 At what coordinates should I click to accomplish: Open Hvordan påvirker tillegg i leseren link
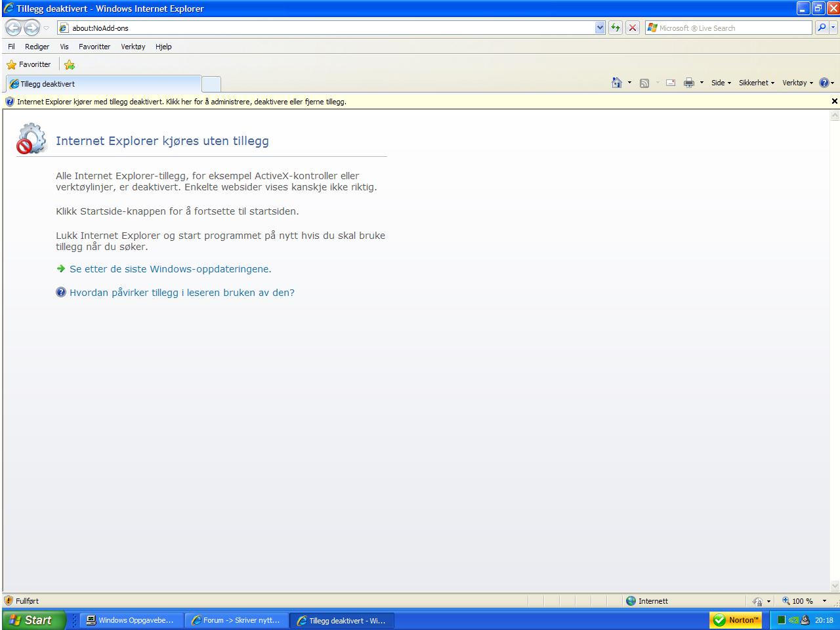click(x=182, y=293)
